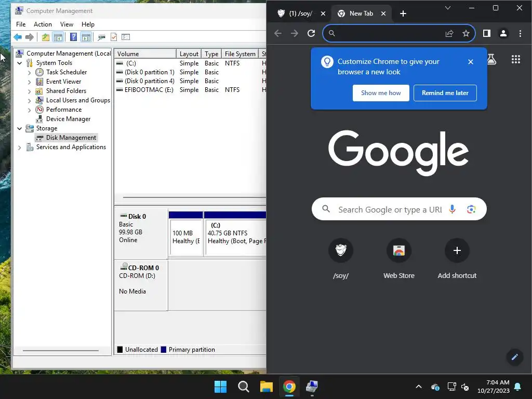Reload the page in Chrome
The width and height of the screenshot is (532, 399).
[x=311, y=33]
